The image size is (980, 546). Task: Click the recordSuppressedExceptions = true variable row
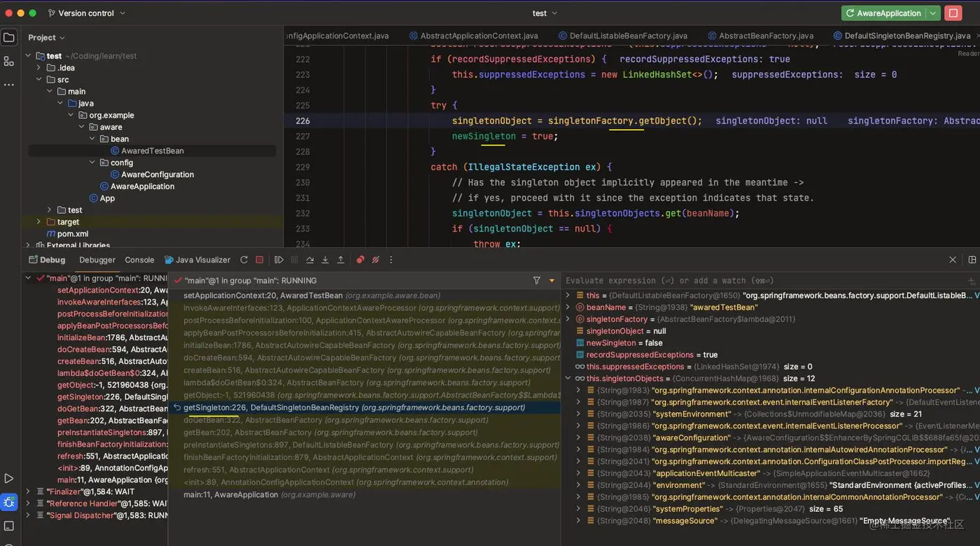770,355
